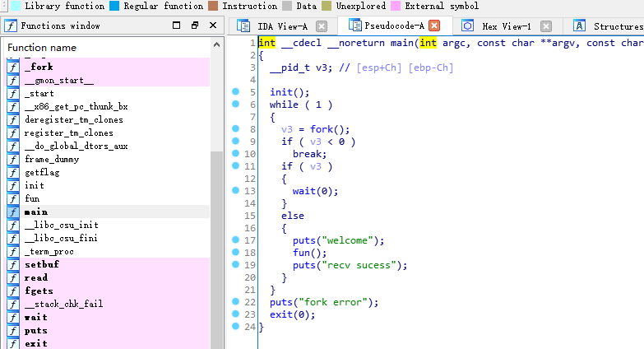Close the Functions window panel
Image resolution: width=644 pixels, height=349 pixels.
point(213,26)
